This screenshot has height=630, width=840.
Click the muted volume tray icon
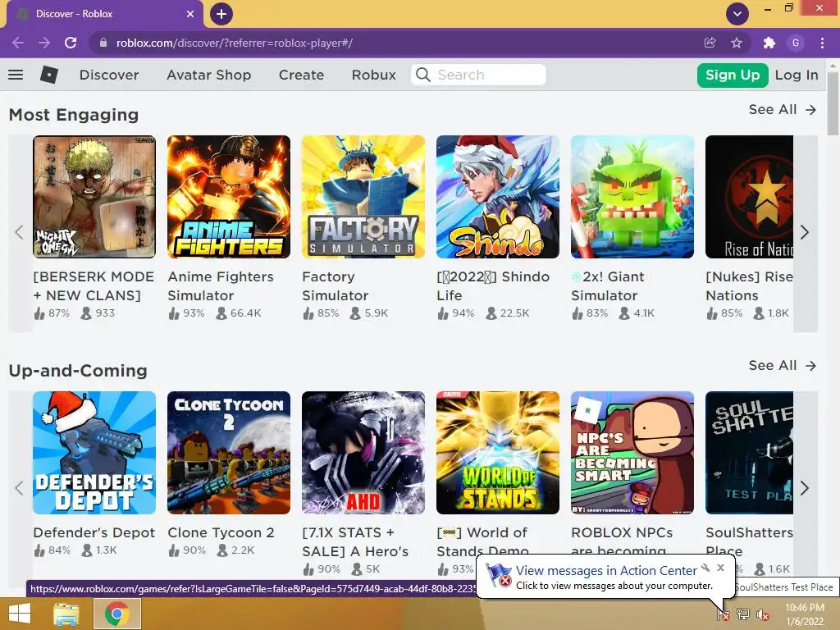(763, 614)
